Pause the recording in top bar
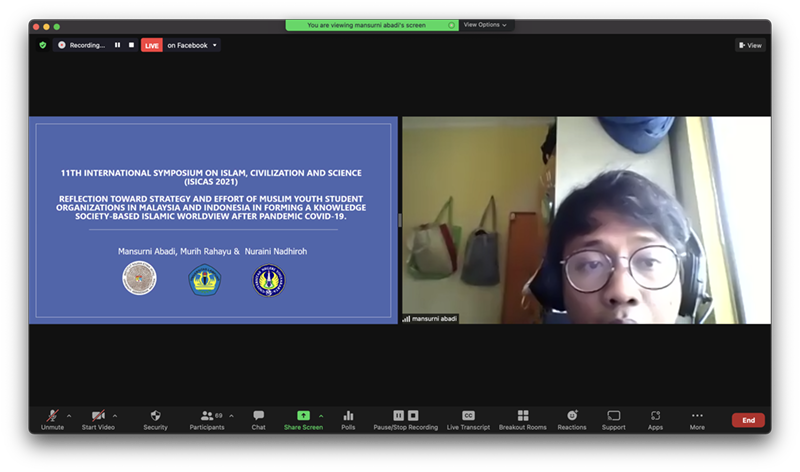This screenshot has height=472, width=800. 117,45
